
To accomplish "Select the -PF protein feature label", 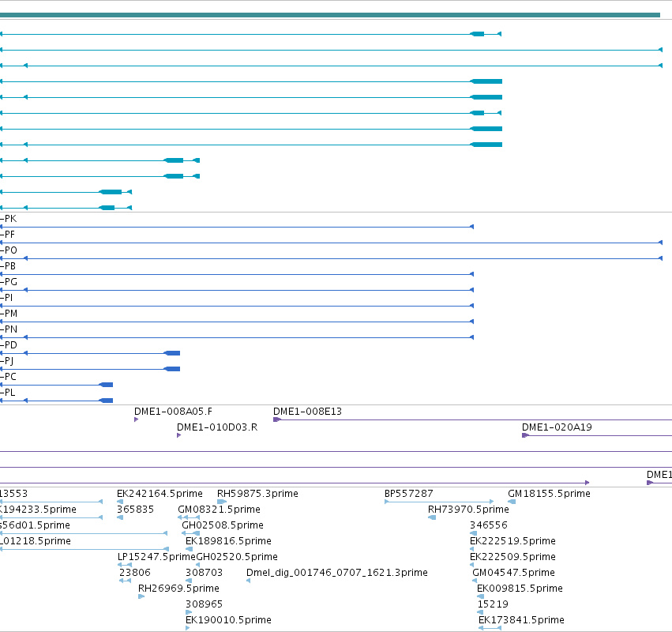I will (x=8, y=235).
